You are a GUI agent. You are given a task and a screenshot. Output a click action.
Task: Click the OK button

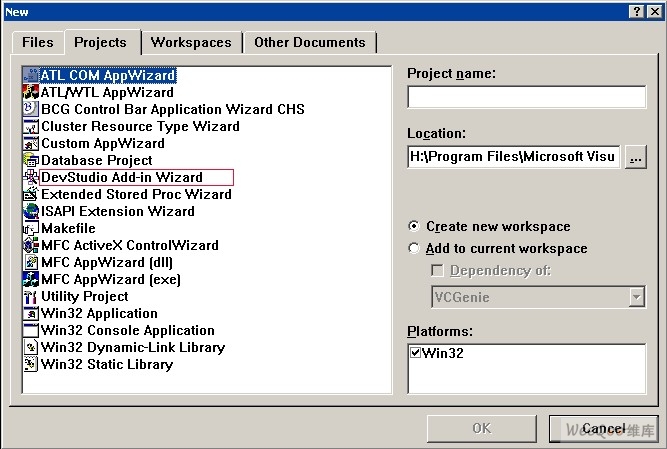[482, 428]
